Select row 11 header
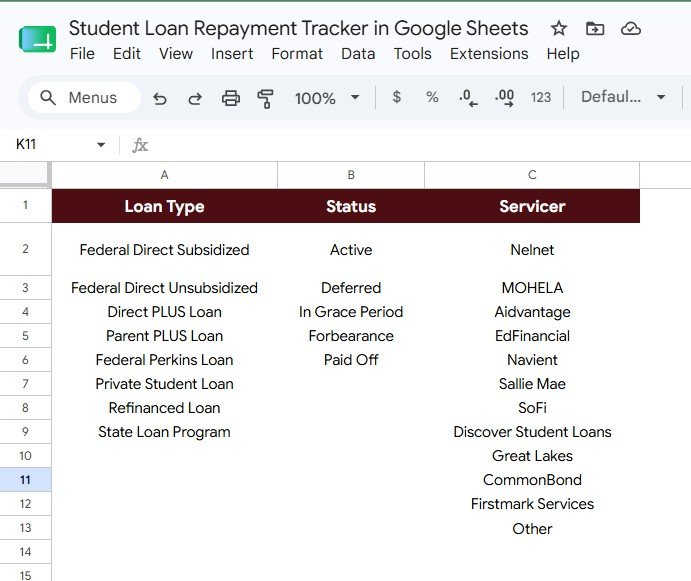The image size is (691, 581). click(x=25, y=480)
